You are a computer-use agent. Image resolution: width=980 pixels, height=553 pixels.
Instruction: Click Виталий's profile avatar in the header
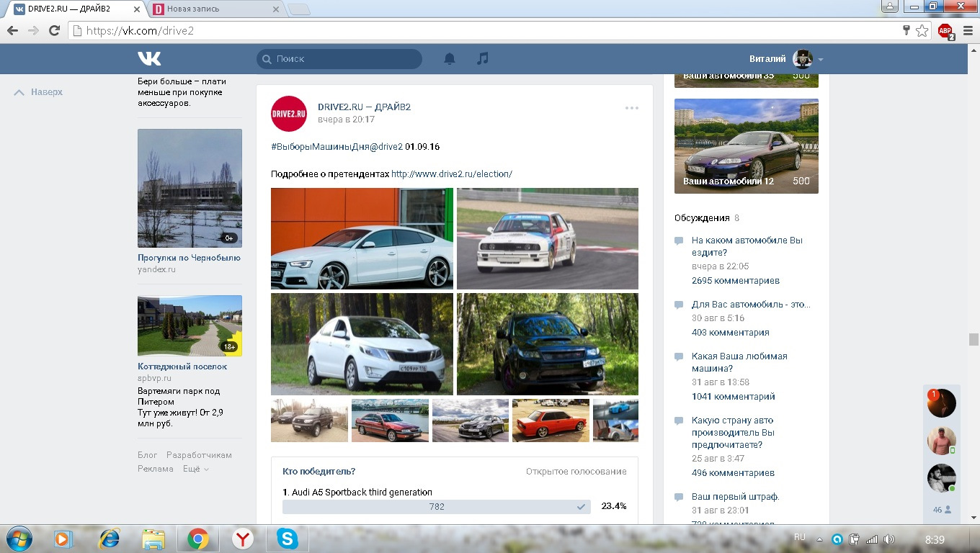[x=803, y=59]
